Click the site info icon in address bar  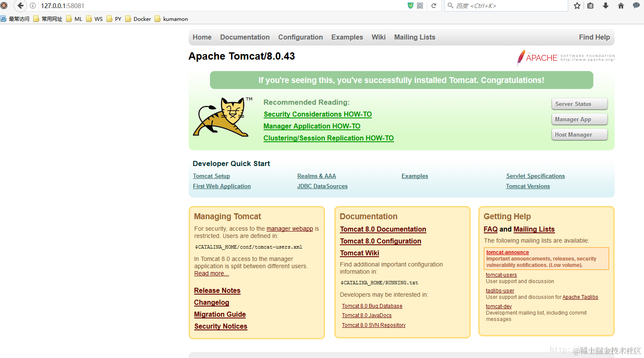tap(33, 6)
